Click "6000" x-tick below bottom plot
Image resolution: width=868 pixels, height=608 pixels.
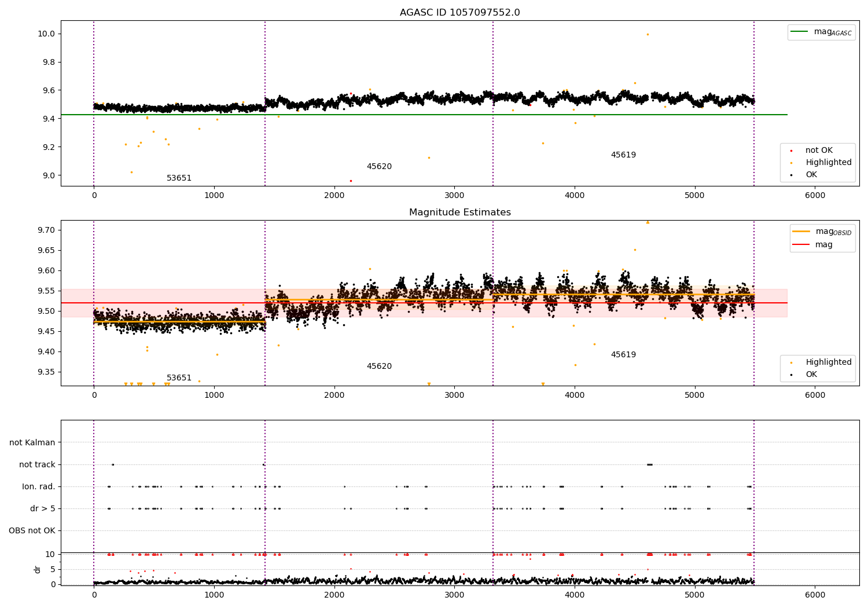pos(815,595)
